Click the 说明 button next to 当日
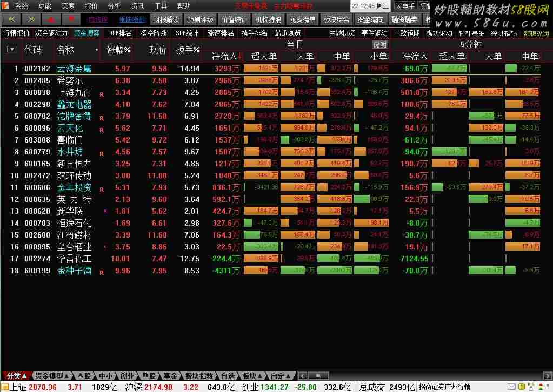The image size is (553, 392). click(x=379, y=45)
